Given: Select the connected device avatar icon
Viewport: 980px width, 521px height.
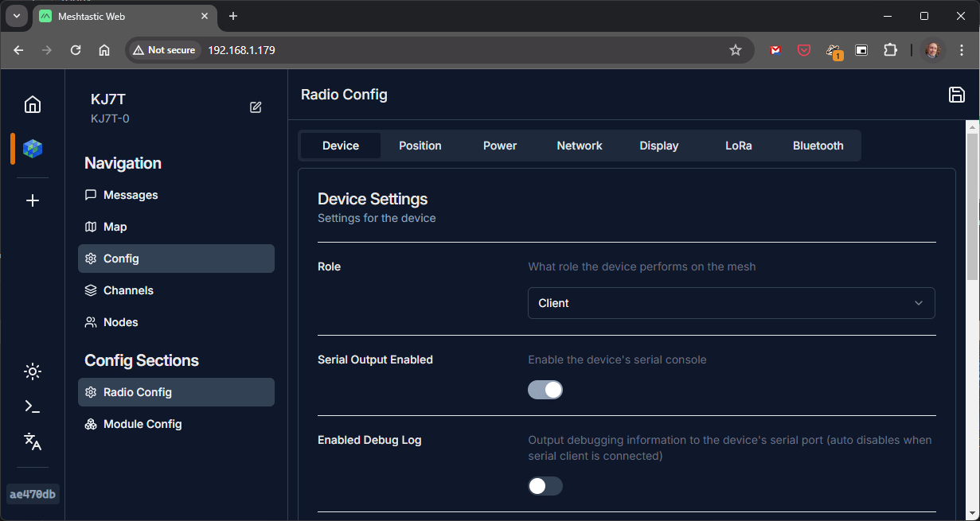Looking at the screenshot, I should (x=33, y=149).
